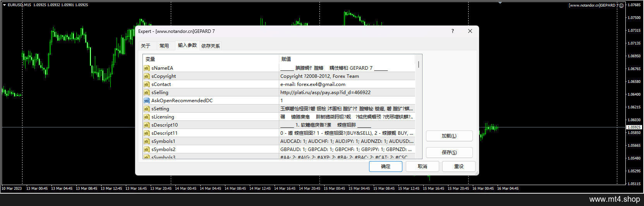Select the sSetting variable name
Image resolution: width=644 pixels, height=206 pixels.
click(160, 109)
